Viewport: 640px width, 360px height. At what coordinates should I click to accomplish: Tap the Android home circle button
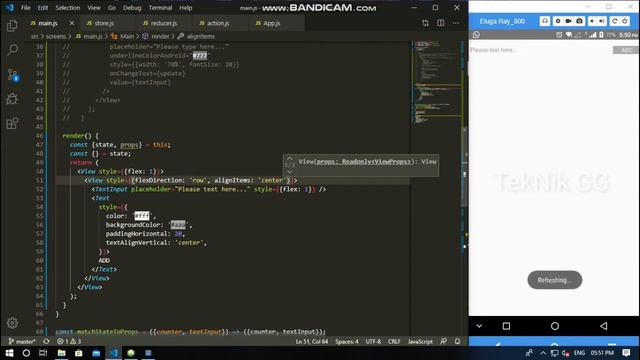point(555,326)
